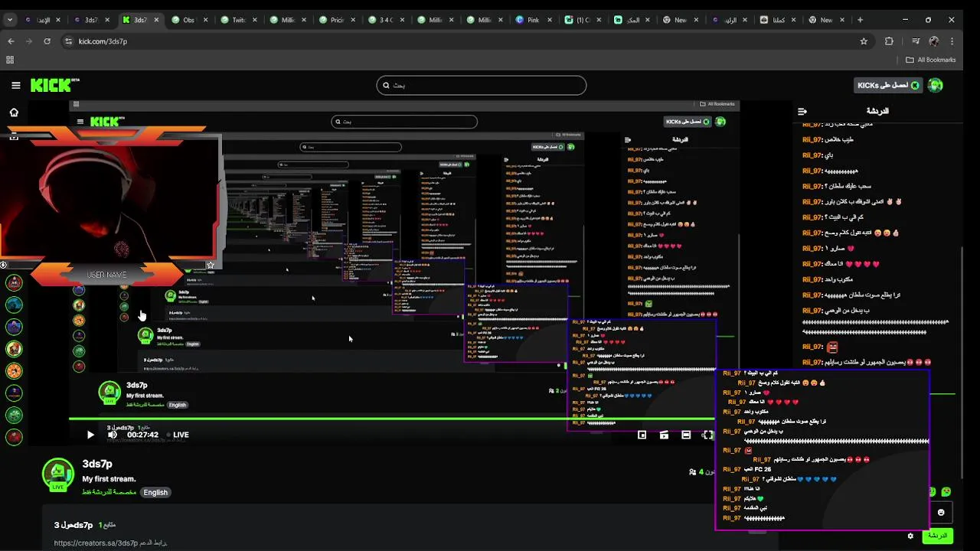
Task: Open last followed channel avatar in sidebar
Action: pyautogui.click(x=14, y=438)
